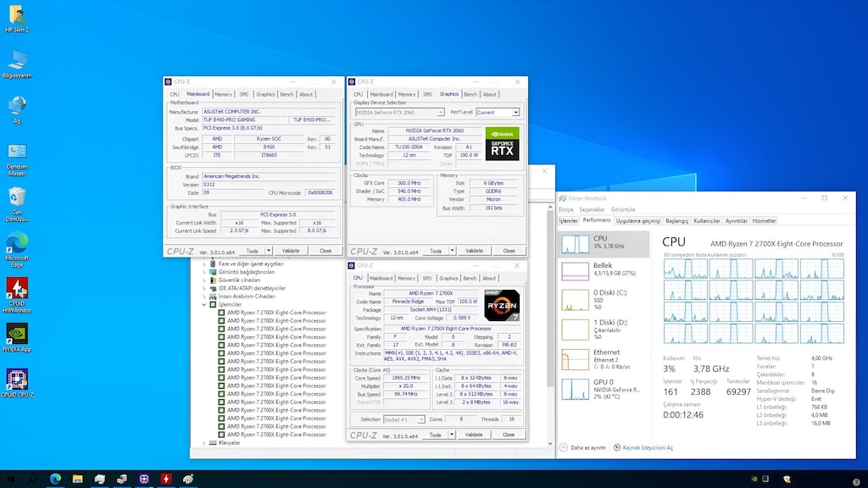Open the HP Slim 2 desktop icon

pyautogui.click(x=17, y=19)
